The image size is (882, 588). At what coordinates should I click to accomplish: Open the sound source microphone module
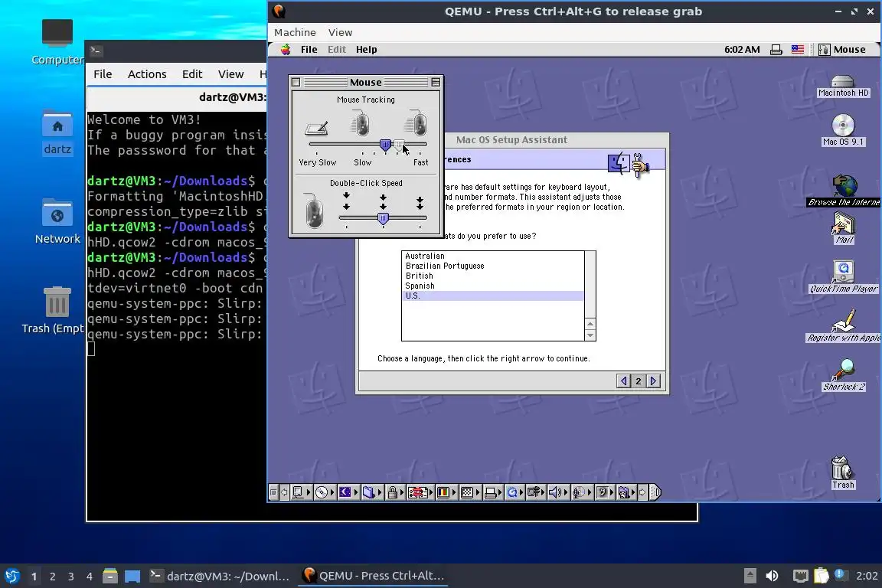click(x=581, y=493)
